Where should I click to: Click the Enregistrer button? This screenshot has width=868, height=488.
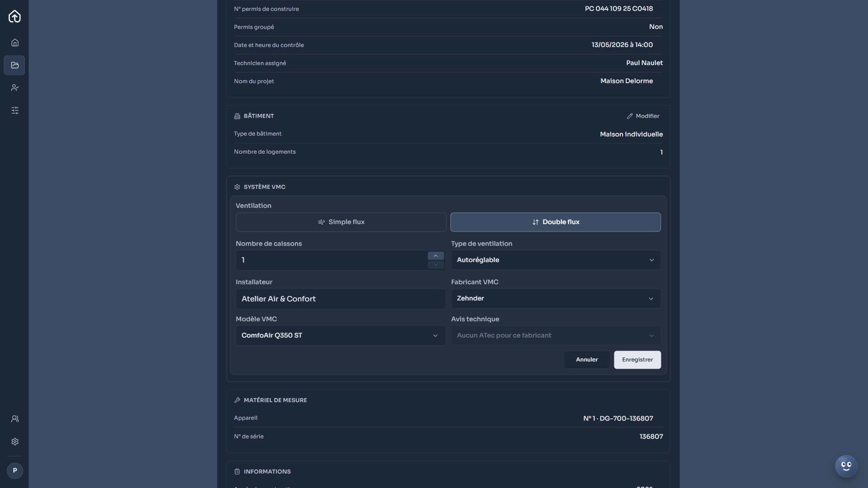tap(637, 360)
